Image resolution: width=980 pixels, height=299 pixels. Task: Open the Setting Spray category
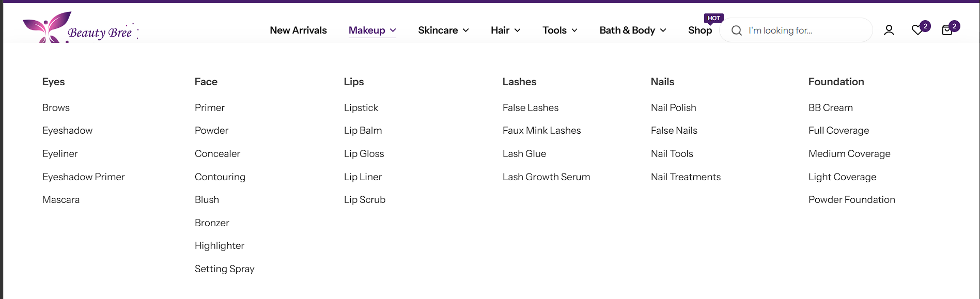point(224,269)
